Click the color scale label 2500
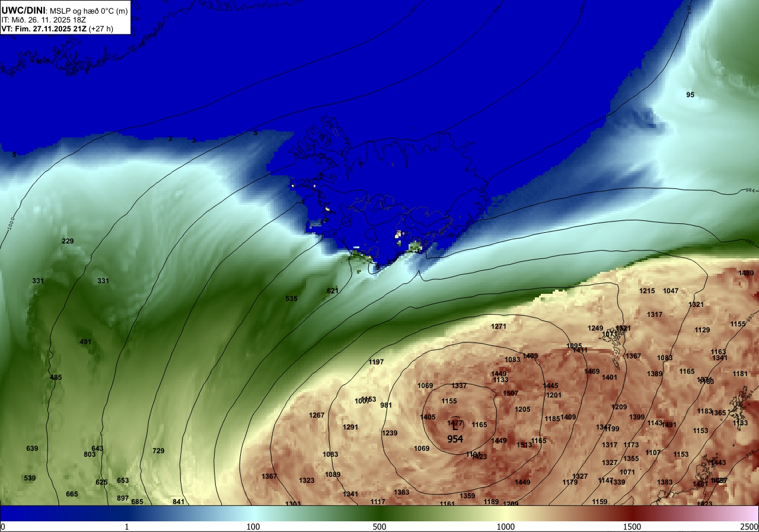 point(750,527)
